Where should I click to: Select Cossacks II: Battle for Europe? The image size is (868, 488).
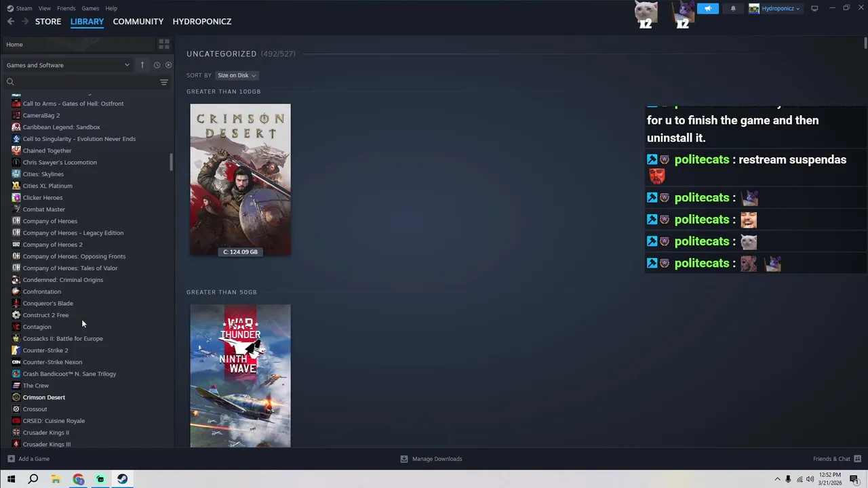click(x=63, y=339)
